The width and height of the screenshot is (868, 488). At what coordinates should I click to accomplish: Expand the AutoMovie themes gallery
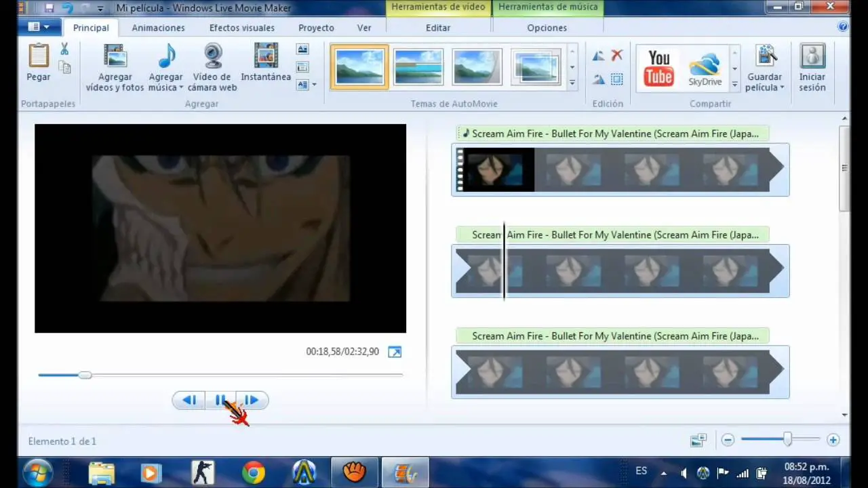pos(572,83)
